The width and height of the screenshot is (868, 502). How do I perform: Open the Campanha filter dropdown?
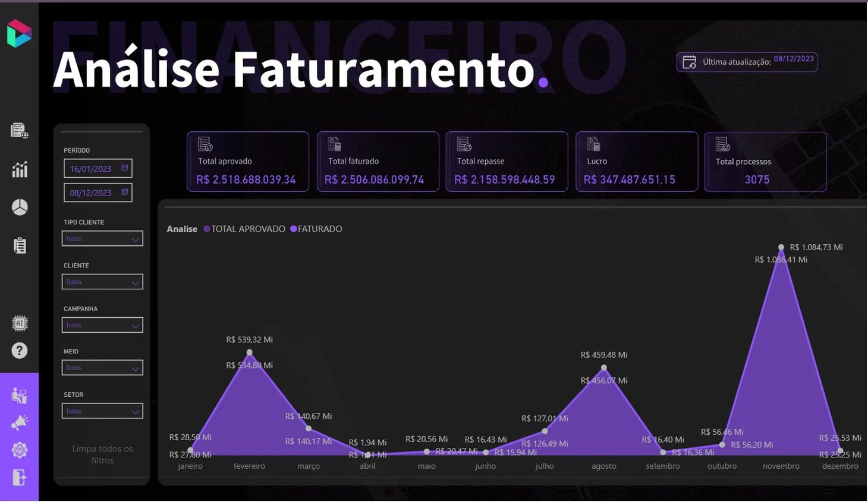102,325
